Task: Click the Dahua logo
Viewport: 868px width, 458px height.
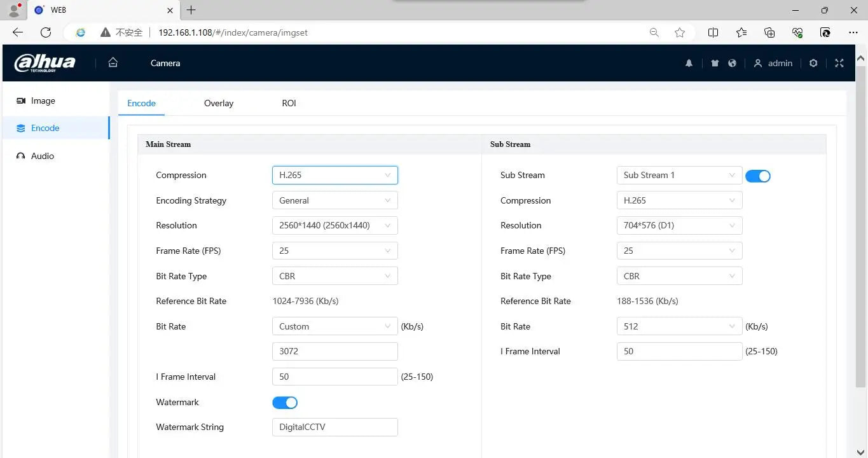Action: [x=45, y=63]
